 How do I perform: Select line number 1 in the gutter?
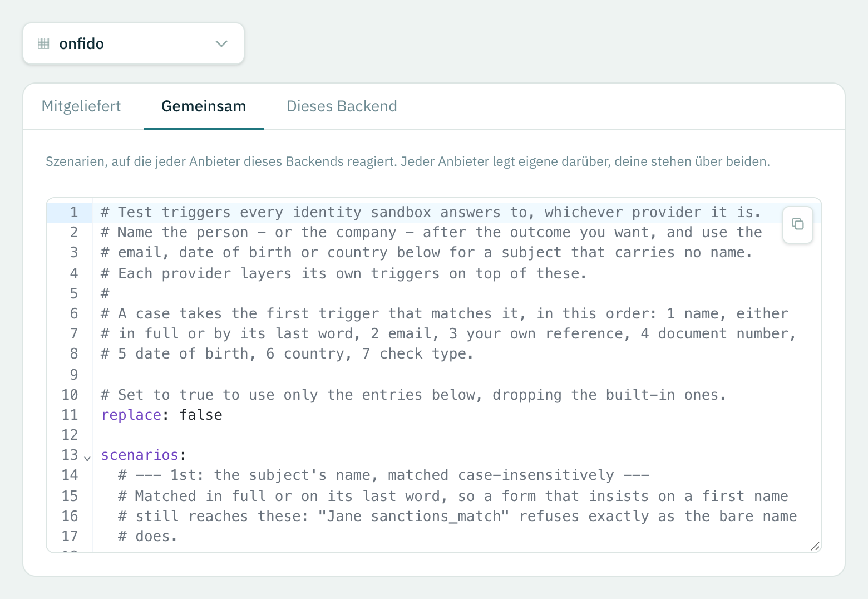pos(73,212)
